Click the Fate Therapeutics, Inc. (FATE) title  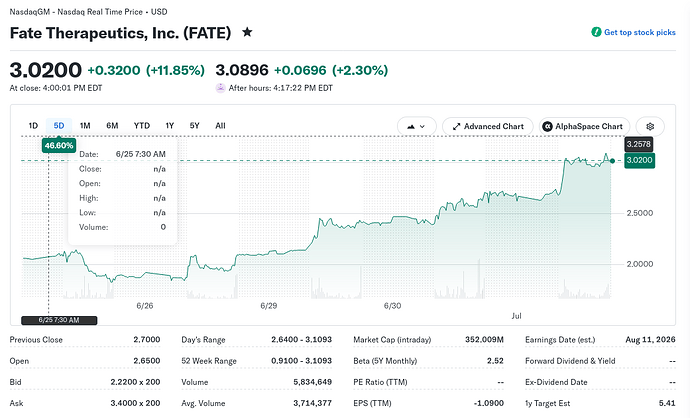(x=120, y=33)
